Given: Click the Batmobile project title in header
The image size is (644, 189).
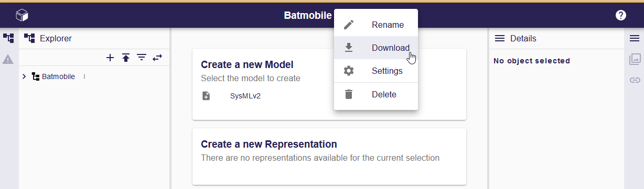Looking at the screenshot, I should pos(308,15).
